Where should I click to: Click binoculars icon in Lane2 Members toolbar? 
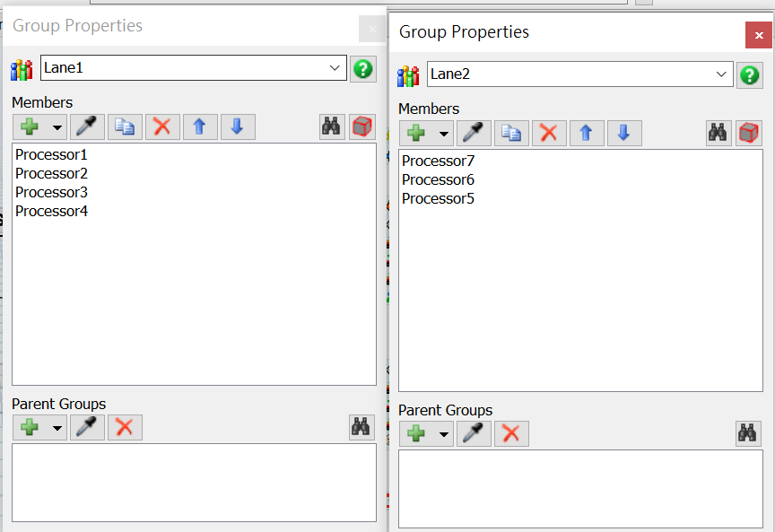coord(718,133)
